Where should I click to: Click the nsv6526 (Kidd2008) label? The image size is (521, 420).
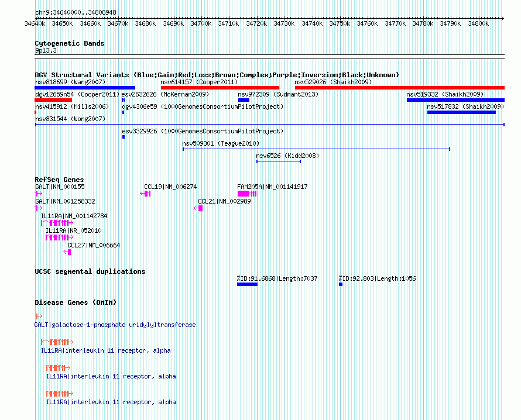pos(287,156)
